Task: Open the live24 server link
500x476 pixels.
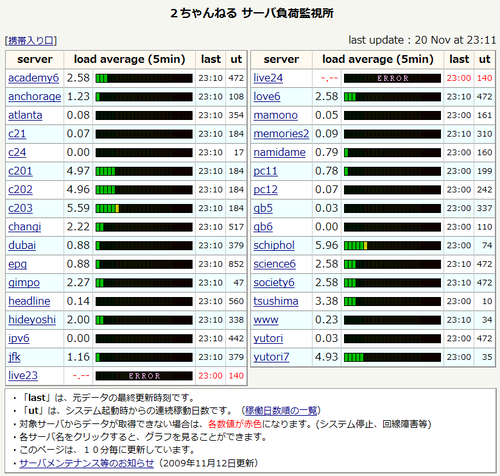Action: (268, 78)
